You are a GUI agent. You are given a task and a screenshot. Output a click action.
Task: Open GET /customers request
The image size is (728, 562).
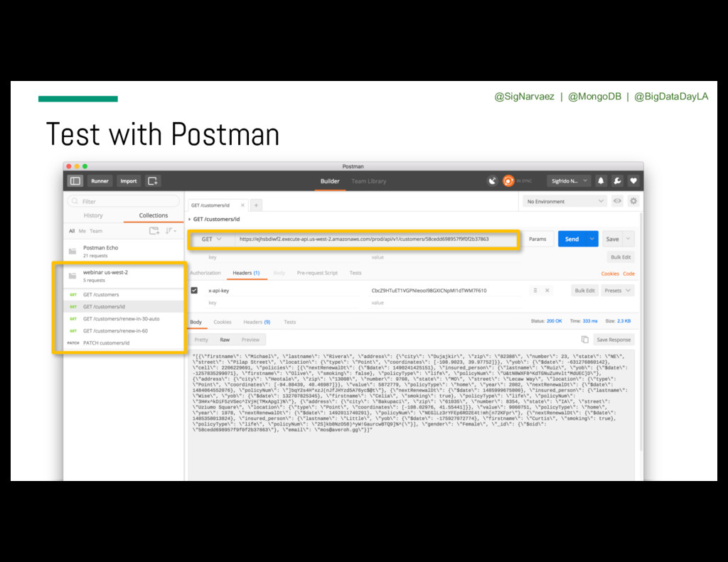tap(124, 295)
